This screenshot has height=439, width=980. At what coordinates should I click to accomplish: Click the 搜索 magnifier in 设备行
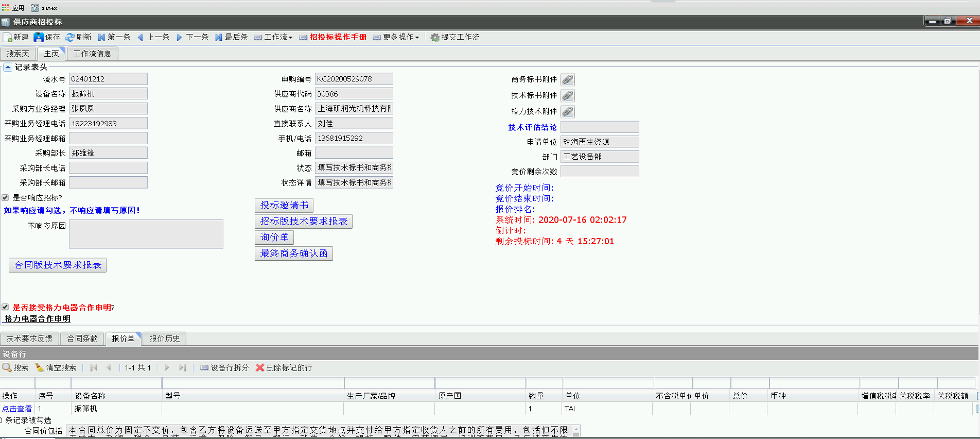[x=7, y=367]
